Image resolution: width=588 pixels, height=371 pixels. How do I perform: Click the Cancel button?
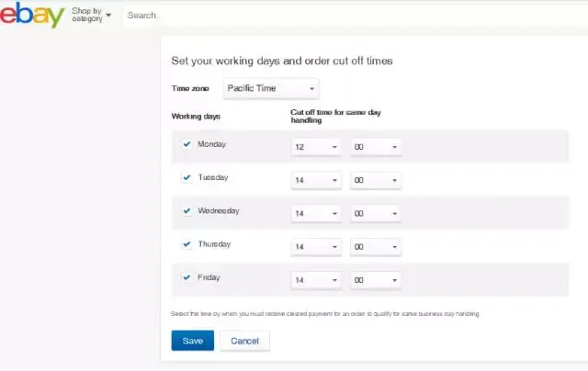(245, 341)
